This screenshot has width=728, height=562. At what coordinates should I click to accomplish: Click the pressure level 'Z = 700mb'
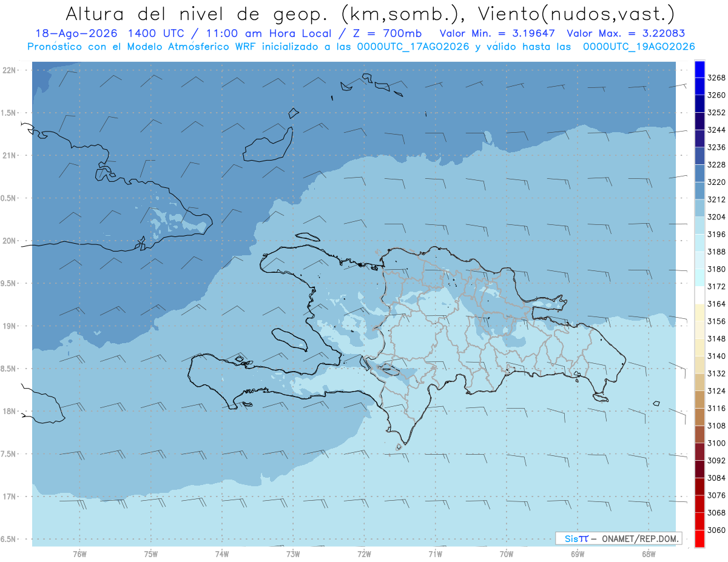tap(382, 33)
